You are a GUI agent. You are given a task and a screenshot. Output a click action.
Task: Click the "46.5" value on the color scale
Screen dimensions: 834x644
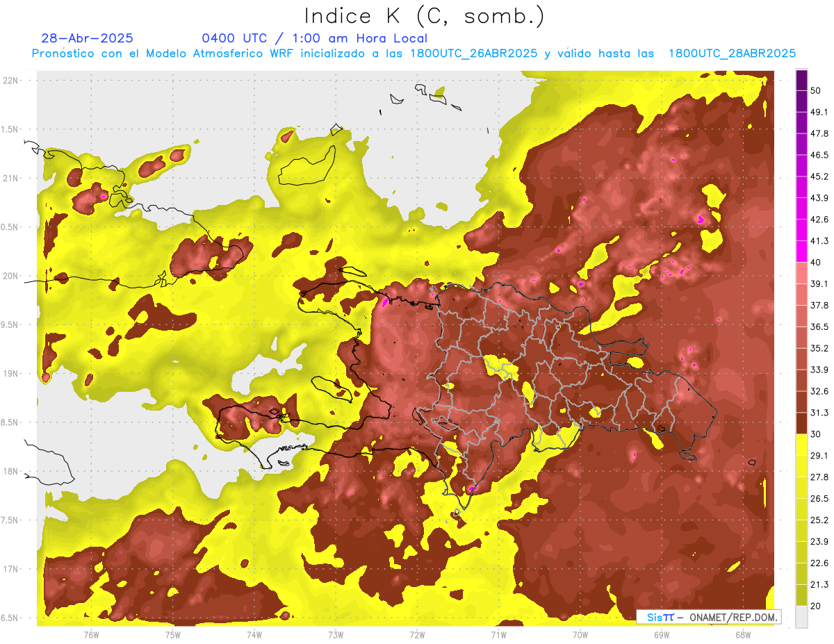click(819, 155)
